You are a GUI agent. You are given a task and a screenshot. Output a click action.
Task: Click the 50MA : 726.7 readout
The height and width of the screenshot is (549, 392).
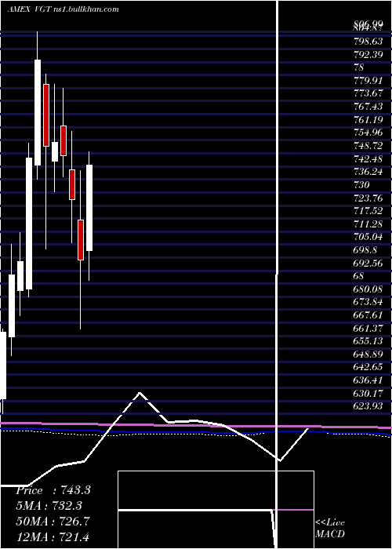click(x=53, y=521)
